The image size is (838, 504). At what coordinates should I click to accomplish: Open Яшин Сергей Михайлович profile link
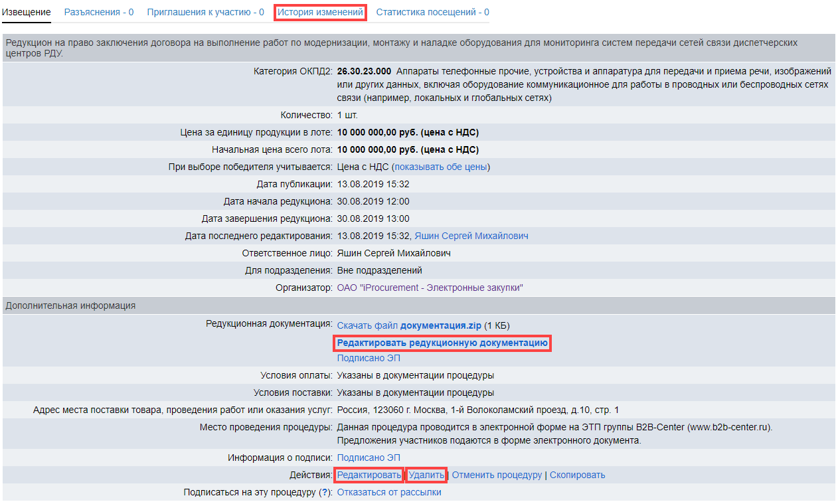tap(471, 236)
